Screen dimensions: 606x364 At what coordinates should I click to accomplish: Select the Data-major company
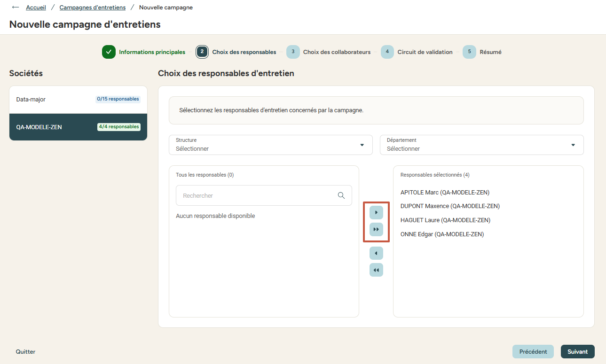tap(78, 100)
